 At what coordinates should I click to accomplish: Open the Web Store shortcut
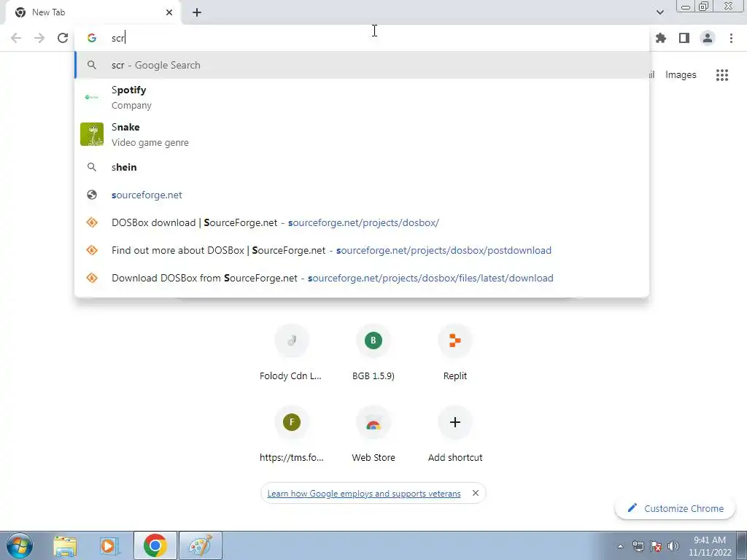tap(373, 435)
